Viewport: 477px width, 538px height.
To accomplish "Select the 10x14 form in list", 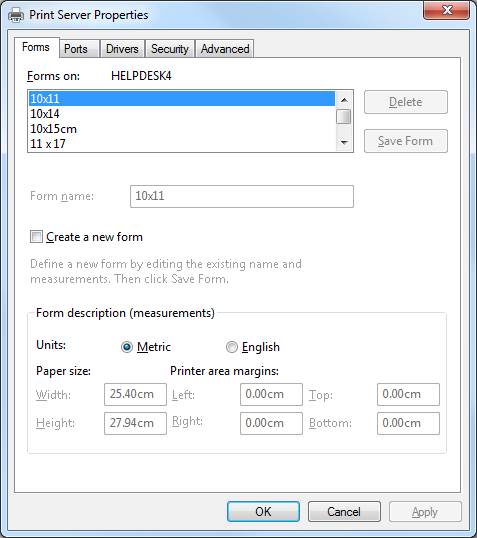I will click(182, 114).
